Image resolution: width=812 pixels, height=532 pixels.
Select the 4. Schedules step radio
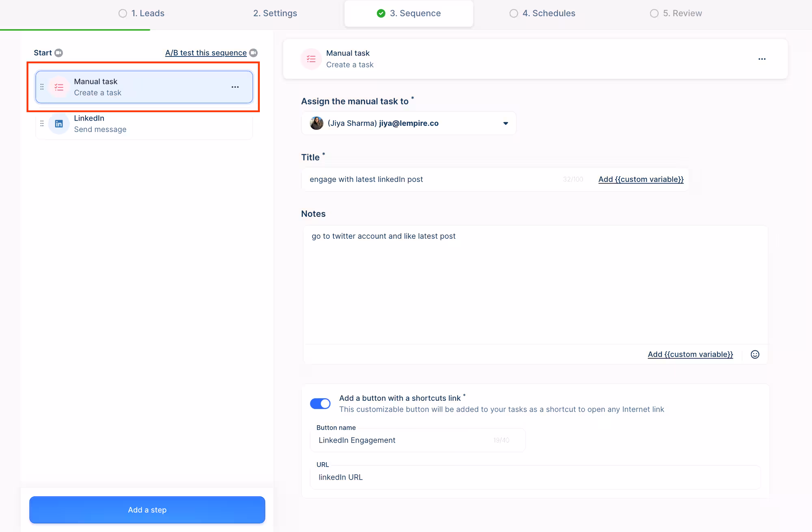click(x=514, y=13)
